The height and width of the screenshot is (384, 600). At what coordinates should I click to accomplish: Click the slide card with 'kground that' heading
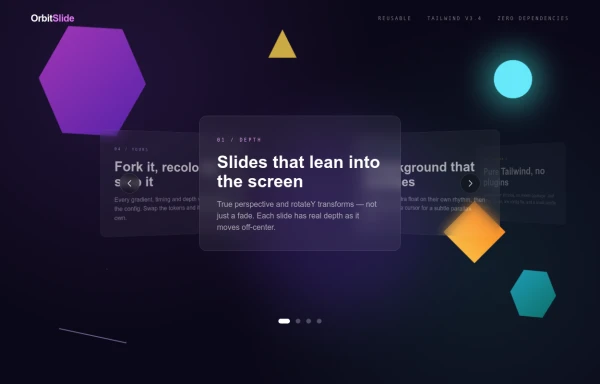coord(450,182)
